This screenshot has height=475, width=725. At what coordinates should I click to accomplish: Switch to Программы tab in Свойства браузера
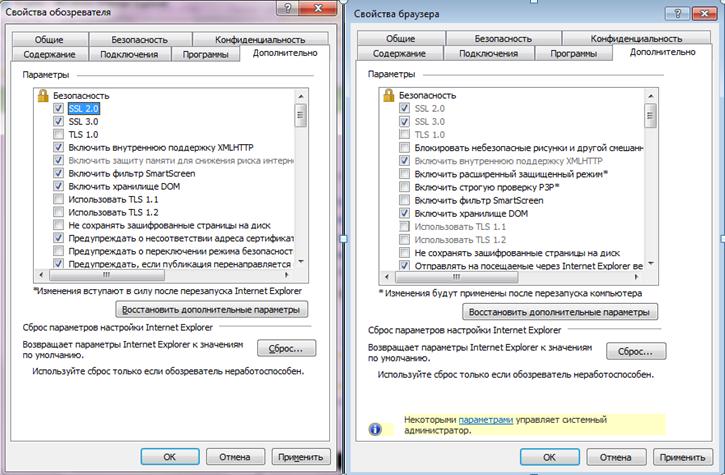pyautogui.click(x=573, y=53)
